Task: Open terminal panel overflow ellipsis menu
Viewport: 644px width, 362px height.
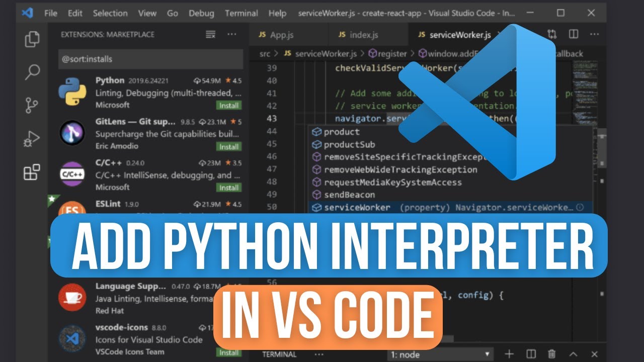Action: pos(318,354)
